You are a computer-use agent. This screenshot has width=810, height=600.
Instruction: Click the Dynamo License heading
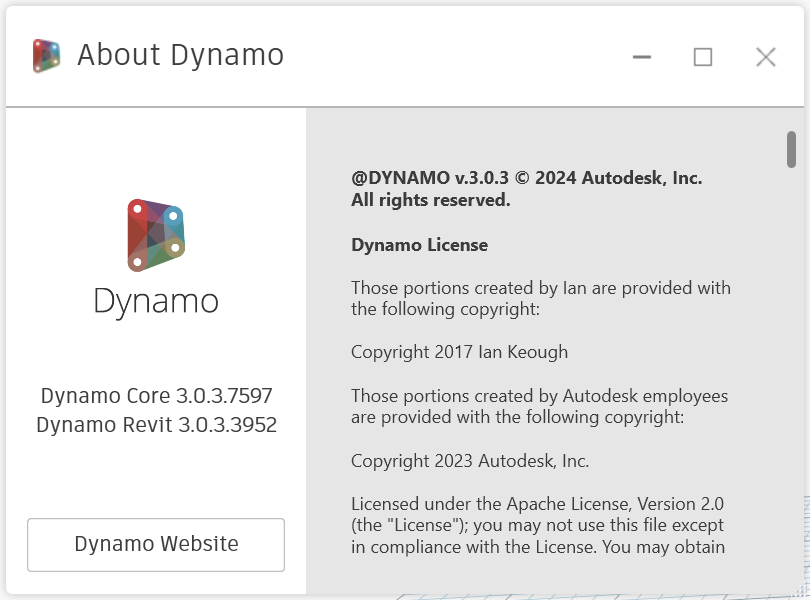click(x=418, y=244)
